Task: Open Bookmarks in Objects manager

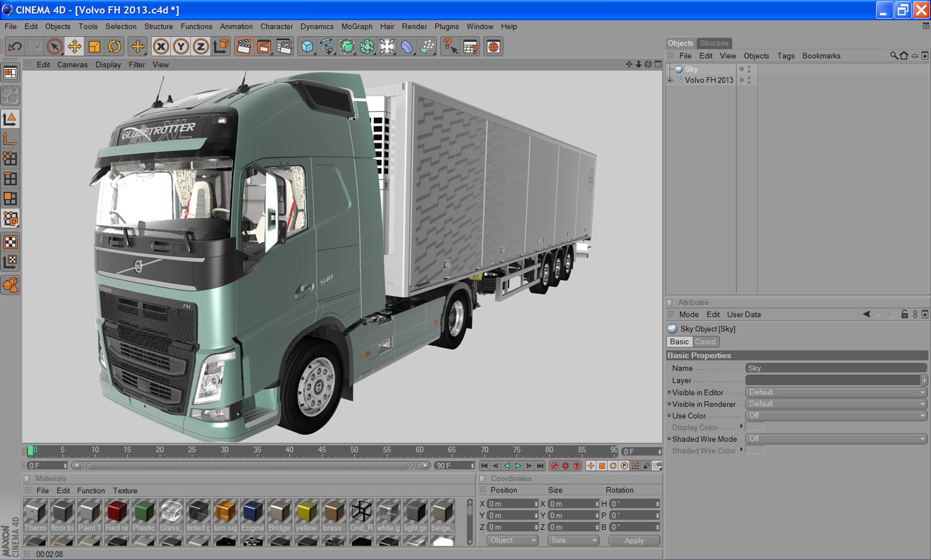Action: (821, 56)
